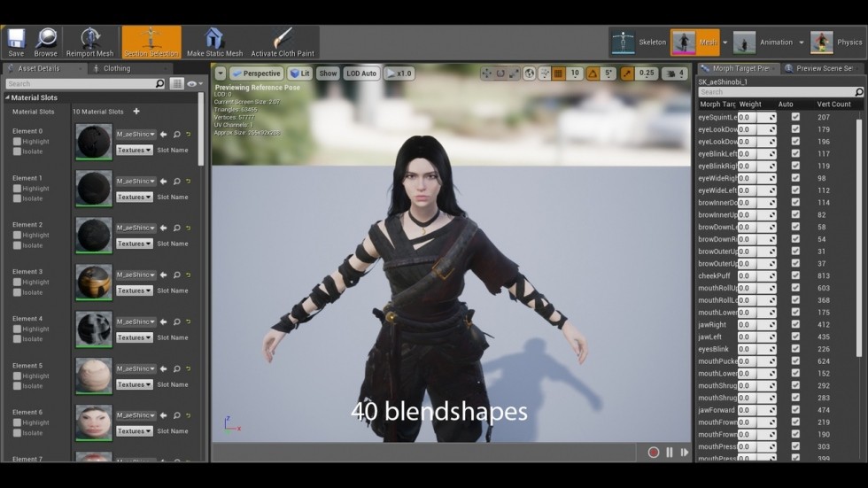This screenshot has height=488, width=868.
Task: Click the Make Static Mesh icon
Action: click(x=214, y=42)
